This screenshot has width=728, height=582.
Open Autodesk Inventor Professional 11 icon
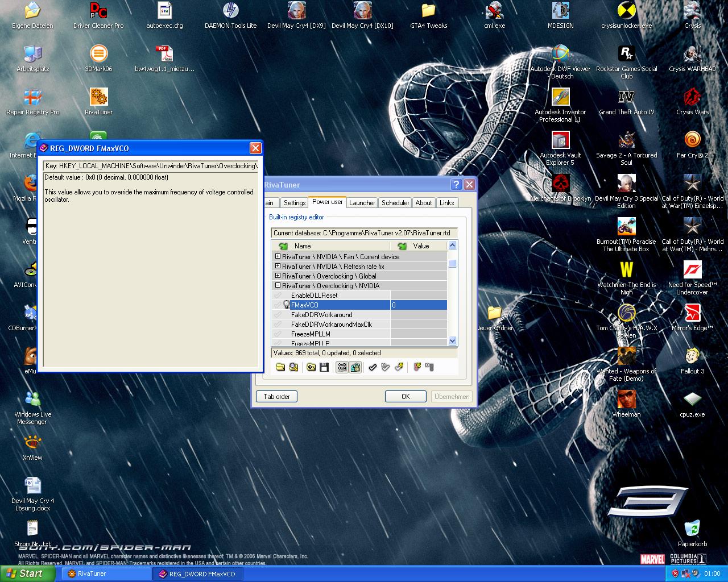coord(560,105)
